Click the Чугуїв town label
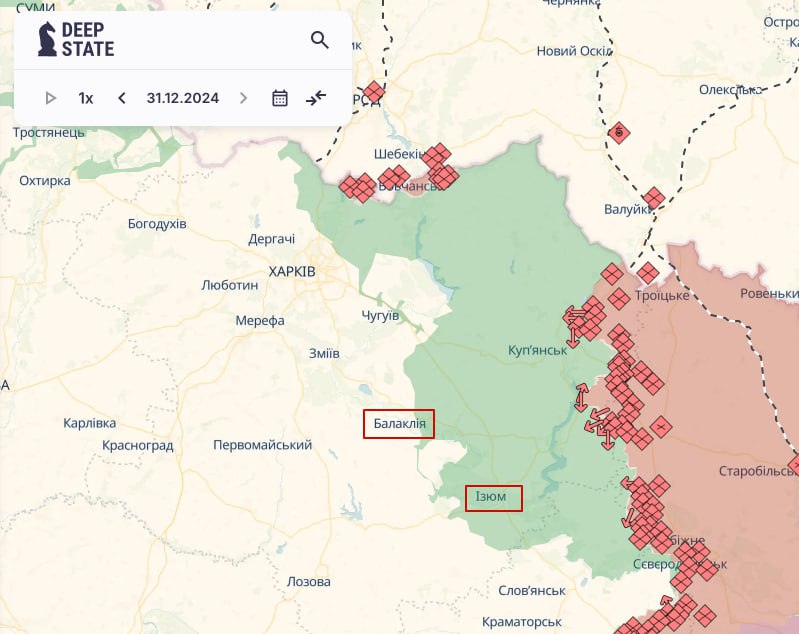The width and height of the screenshot is (799, 634). (x=380, y=315)
